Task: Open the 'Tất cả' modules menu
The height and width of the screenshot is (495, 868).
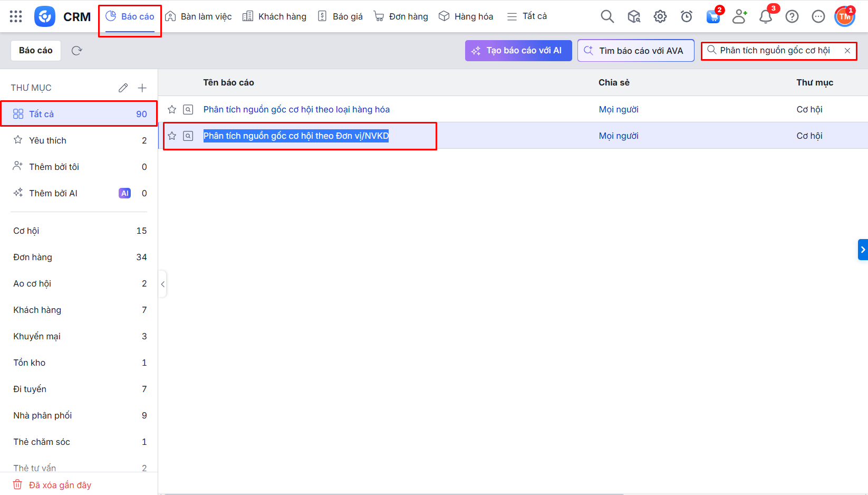Action: pyautogui.click(x=527, y=16)
